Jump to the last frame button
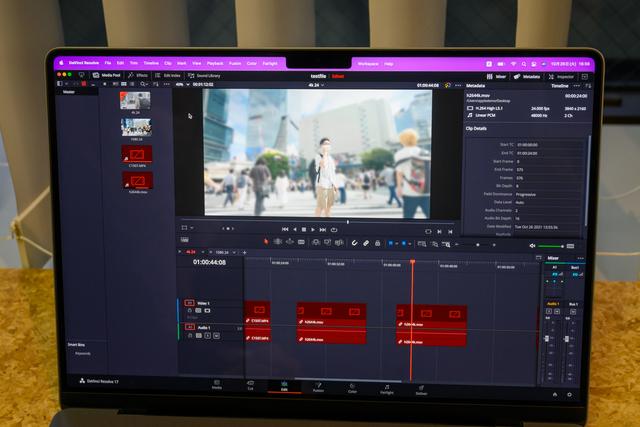The image size is (640, 427). click(322, 230)
